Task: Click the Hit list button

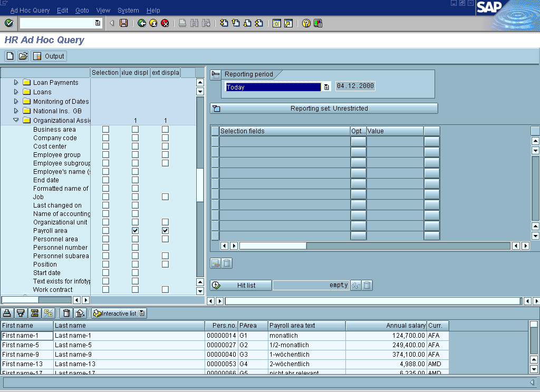Action: (241, 285)
